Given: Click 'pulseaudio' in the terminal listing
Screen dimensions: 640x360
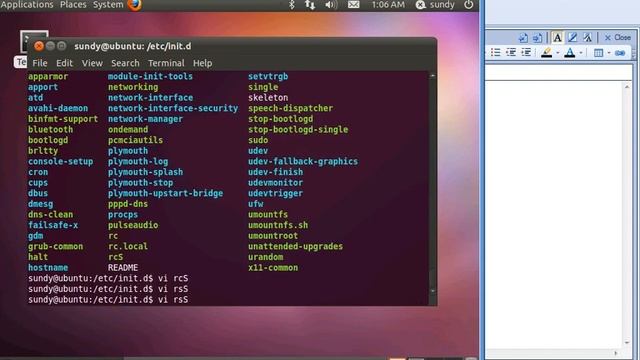Looking at the screenshot, I should click(x=133, y=225).
